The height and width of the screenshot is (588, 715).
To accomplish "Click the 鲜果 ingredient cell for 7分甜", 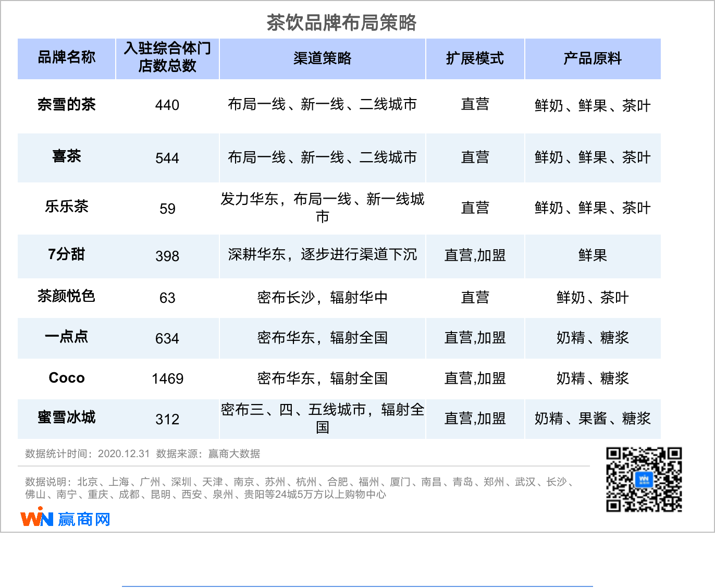I will pyautogui.click(x=593, y=255).
